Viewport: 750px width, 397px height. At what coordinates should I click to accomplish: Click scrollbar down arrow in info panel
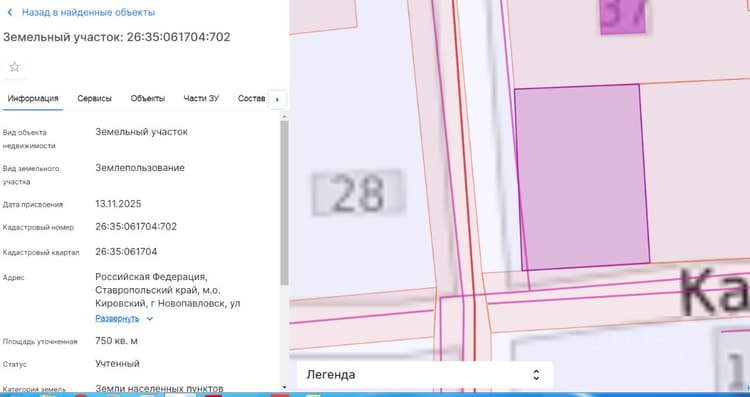[285, 387]
